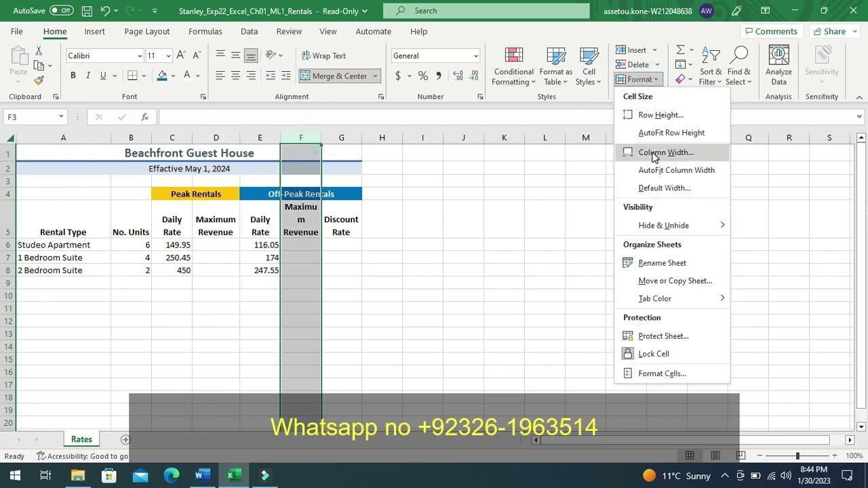Click the Analyze Data icon
868x488 pixels.
[778, 66]
